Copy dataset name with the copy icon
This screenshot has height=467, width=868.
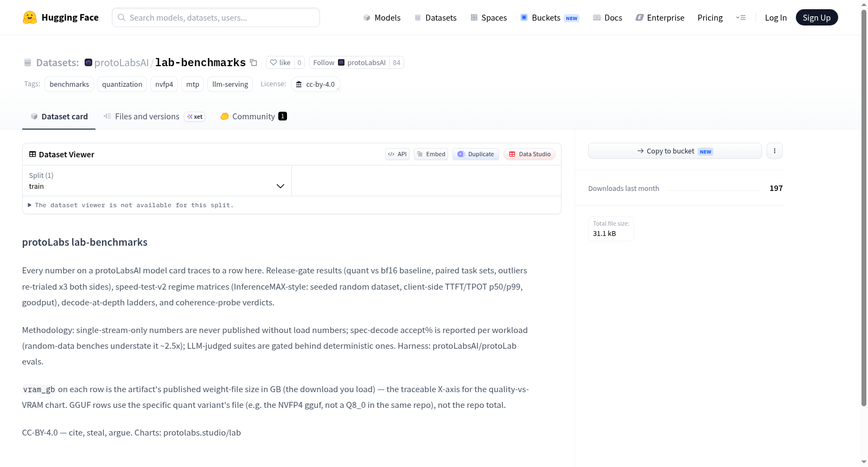(253, 62)
